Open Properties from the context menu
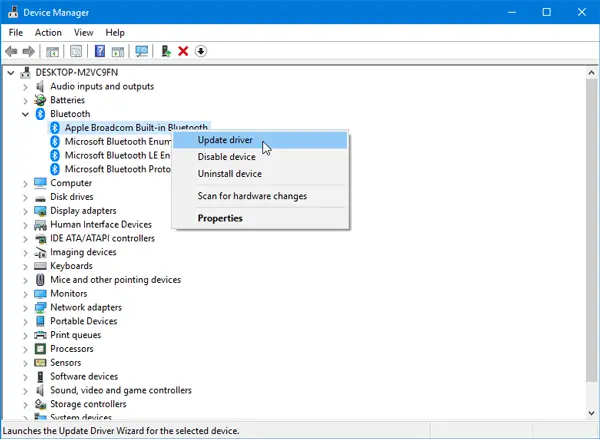 tap(260, 218)
